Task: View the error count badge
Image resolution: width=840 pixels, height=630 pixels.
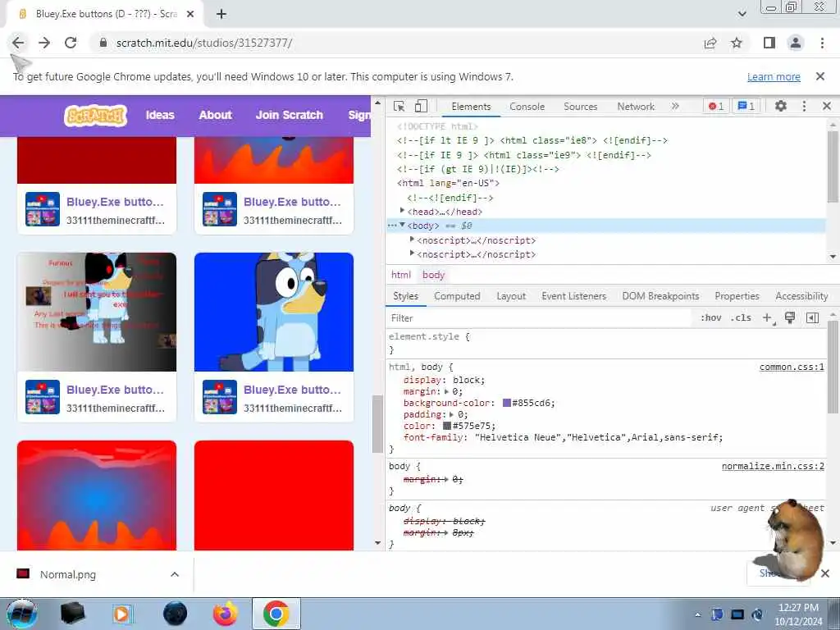Action: pos(716,106)
